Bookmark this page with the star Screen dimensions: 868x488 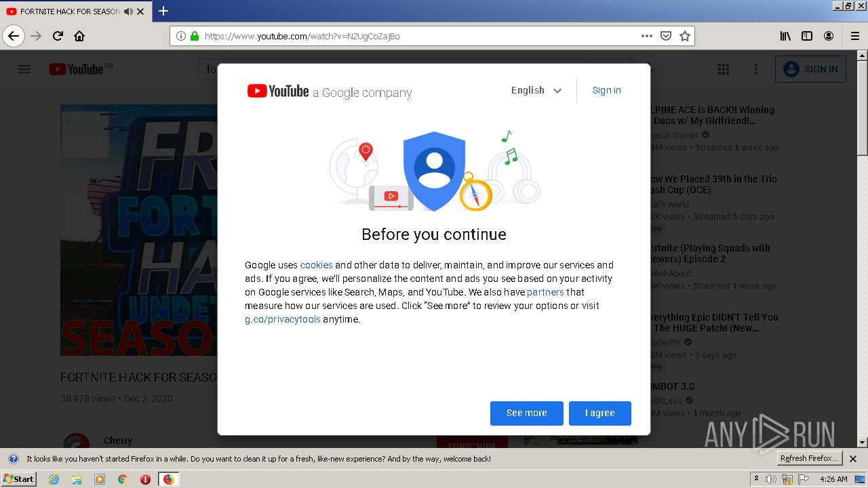[685, 36]
